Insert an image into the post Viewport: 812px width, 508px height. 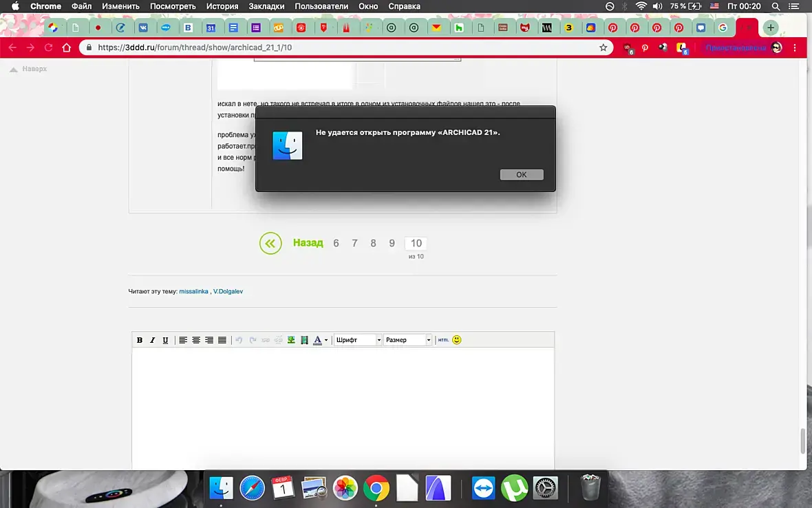coord(291,340)
